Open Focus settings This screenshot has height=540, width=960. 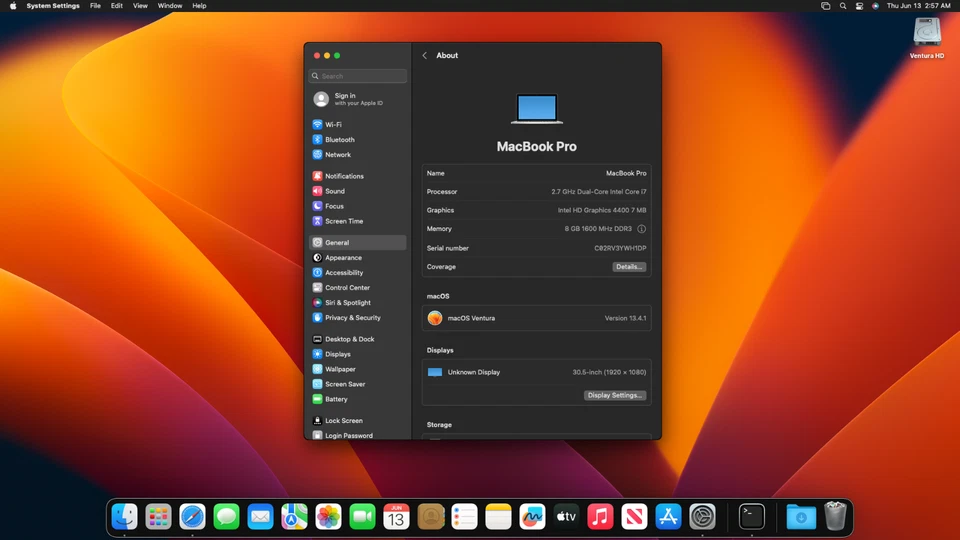(358, 206)
